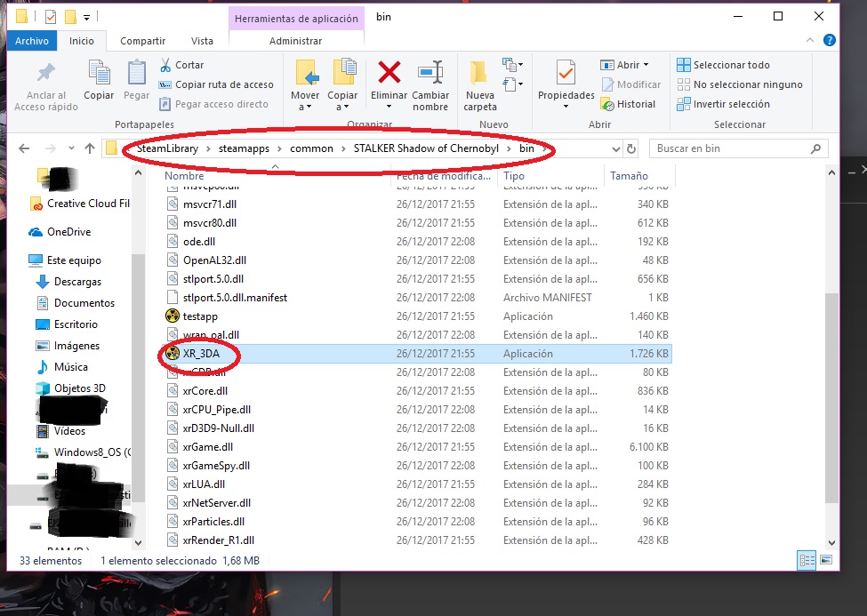Click the Herramientas de aplicación contextual tab
Screen dimensions: 867x616
coord(296,19)
